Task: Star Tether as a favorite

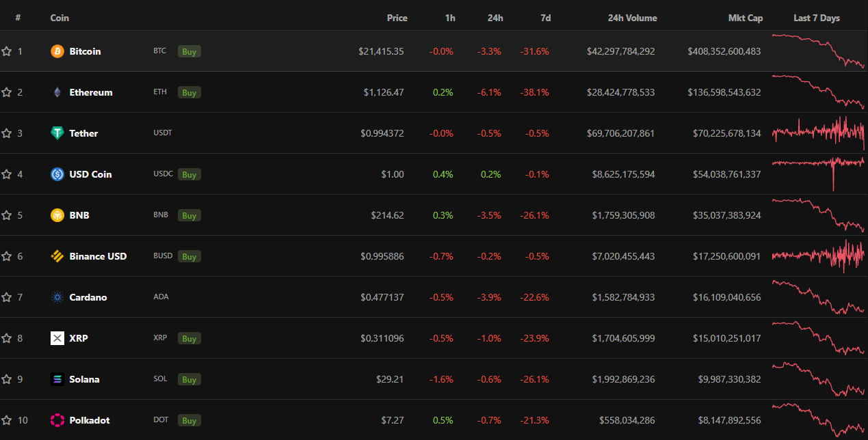Action: click(7, 133)
